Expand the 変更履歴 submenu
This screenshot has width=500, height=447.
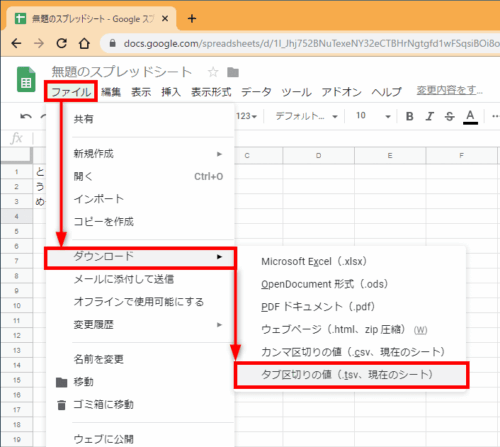point(219,325)
